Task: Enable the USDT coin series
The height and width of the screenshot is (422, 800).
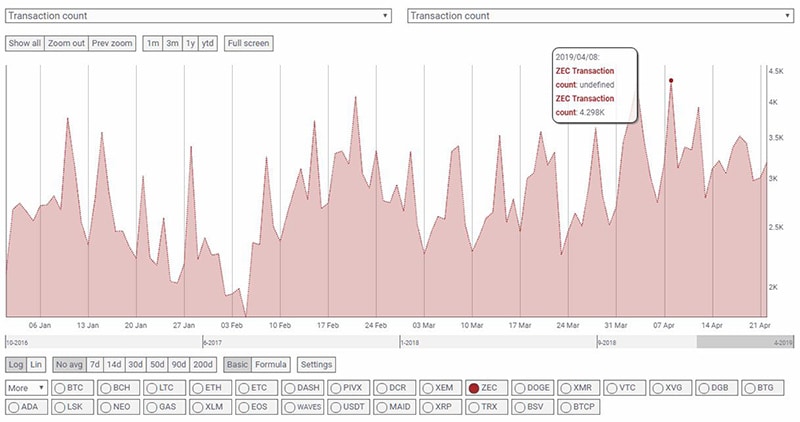Action: [348, 407]
